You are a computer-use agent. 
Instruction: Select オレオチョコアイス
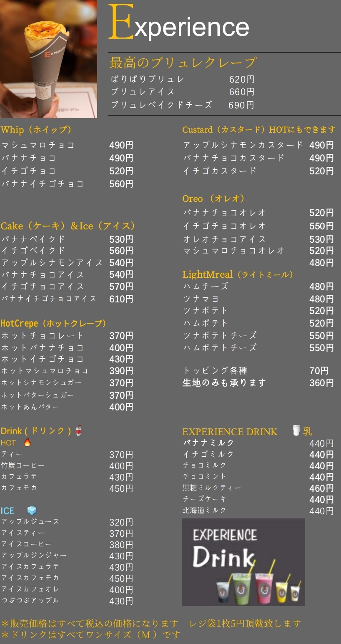[224, 239]
